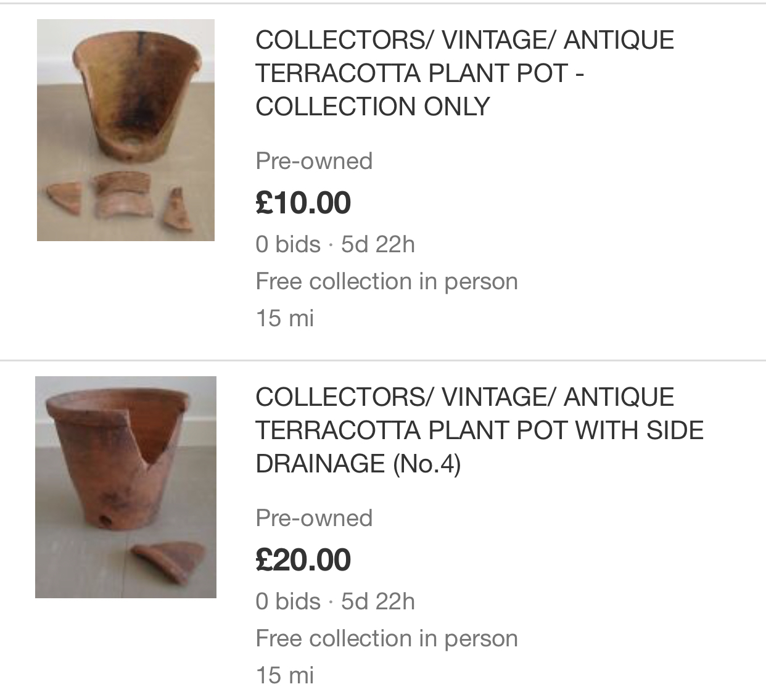The height and width of the screenshot is (700, 766).
Task: Open the 'COLLECTION ONLY' plant pot listing title
Action: click(464, 73)
